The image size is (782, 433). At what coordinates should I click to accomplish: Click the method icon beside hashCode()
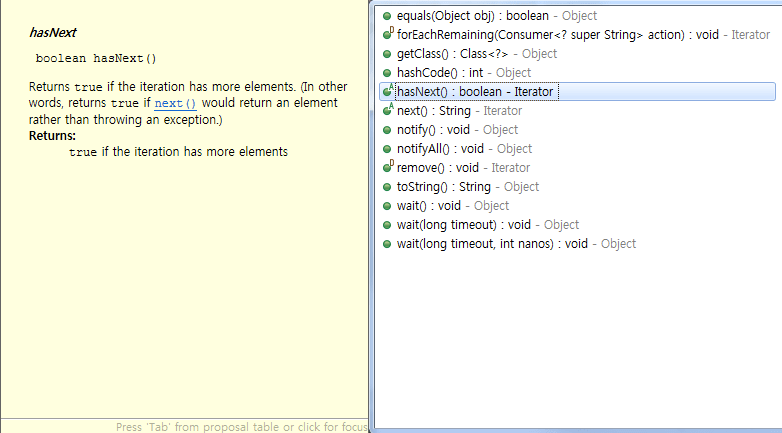[387, 73]
